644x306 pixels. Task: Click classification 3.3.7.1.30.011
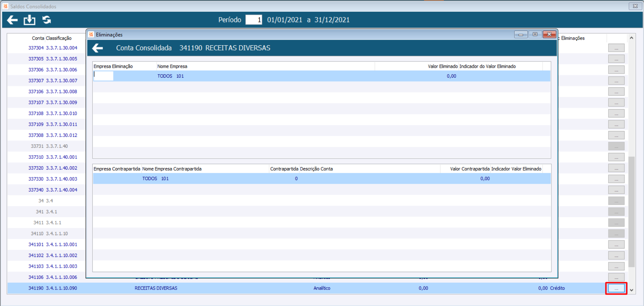pyautogui.click(x=61, y=124)
